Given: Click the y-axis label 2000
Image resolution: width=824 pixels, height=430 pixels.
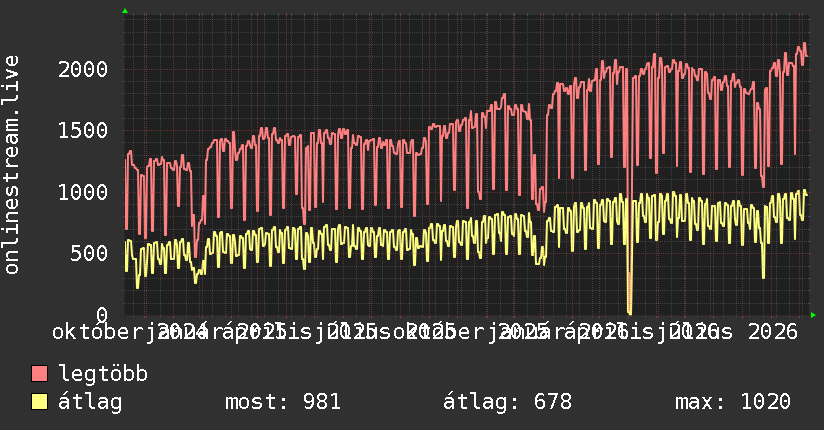Looking at the screenshot, I should (83, 69).
